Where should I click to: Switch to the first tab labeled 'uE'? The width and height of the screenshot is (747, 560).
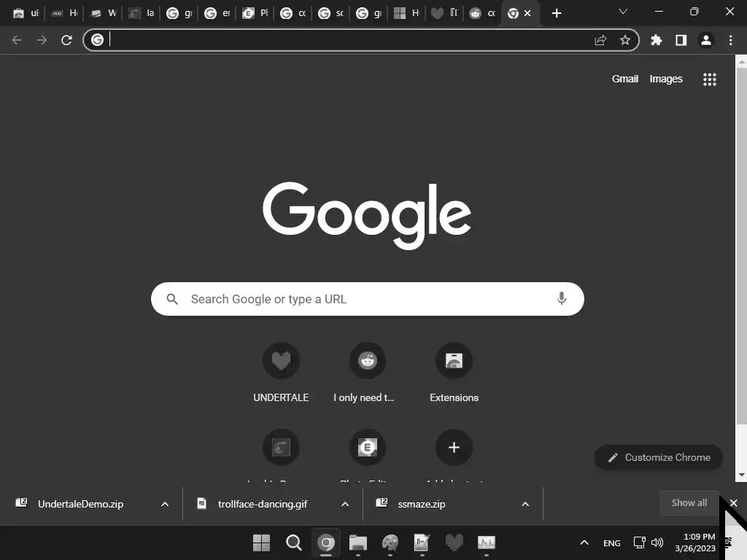point(26,13)
